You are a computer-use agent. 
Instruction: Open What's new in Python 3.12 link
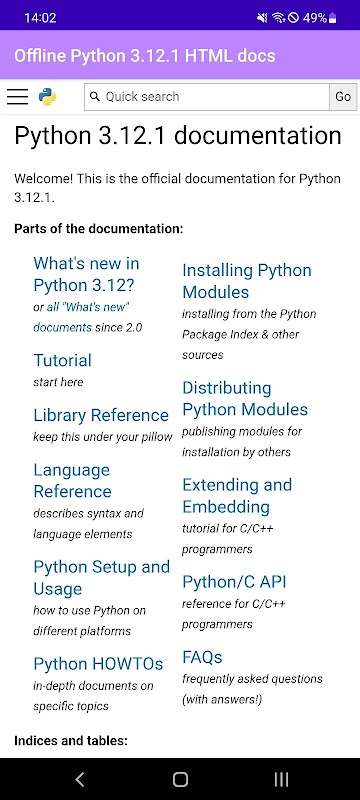tap(86, 274)
